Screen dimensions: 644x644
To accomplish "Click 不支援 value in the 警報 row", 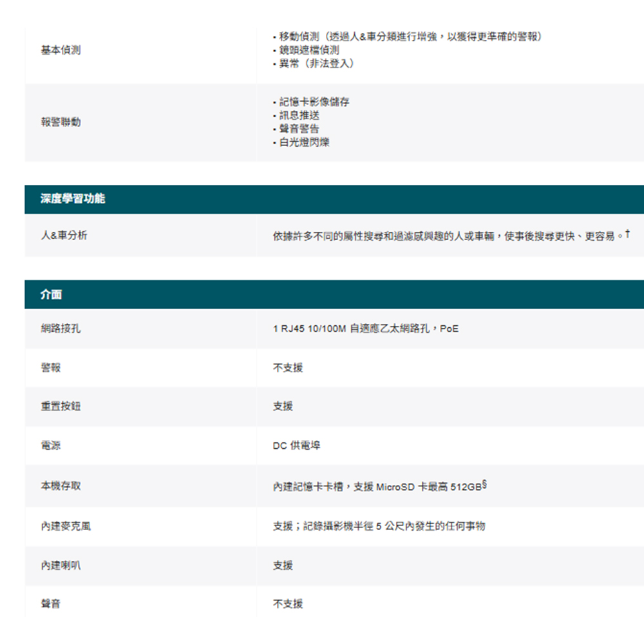I will tap(288, 368).
